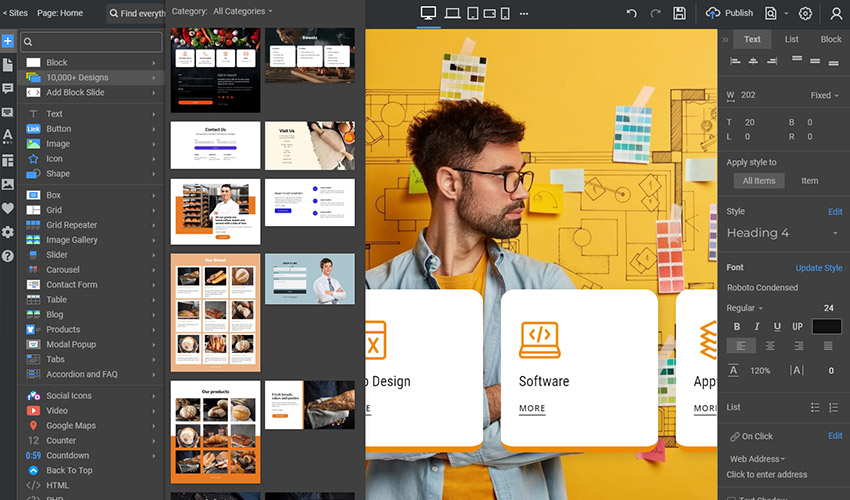Switch to laptop view icon

click(452, 14)
